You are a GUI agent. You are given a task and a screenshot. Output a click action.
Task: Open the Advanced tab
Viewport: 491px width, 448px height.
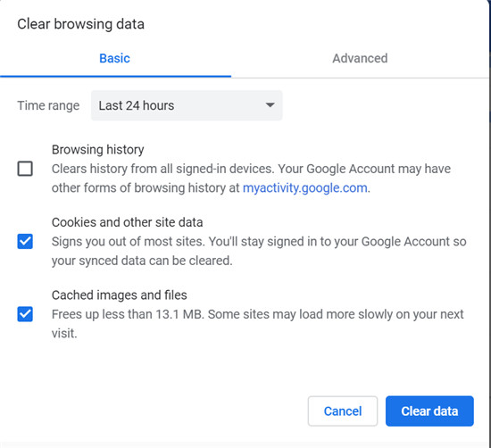coord(360,59)
